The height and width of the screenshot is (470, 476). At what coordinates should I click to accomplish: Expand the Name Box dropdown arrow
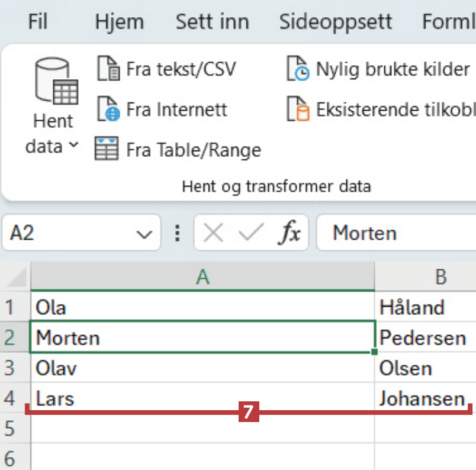click(144, 234)
